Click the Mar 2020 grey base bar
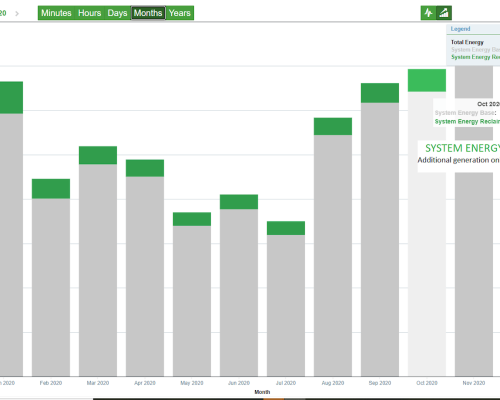 pos(98,270)
